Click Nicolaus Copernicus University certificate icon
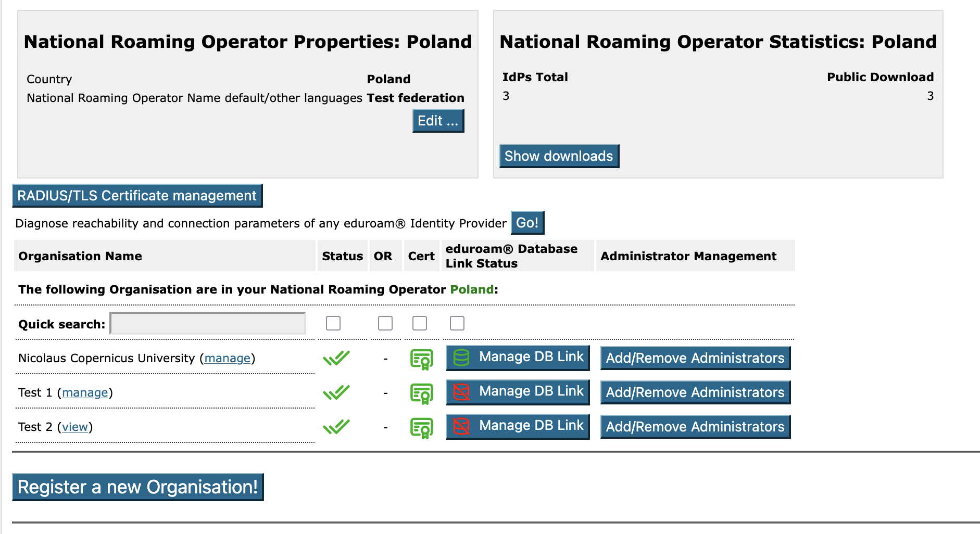 (x=421, y=359)
